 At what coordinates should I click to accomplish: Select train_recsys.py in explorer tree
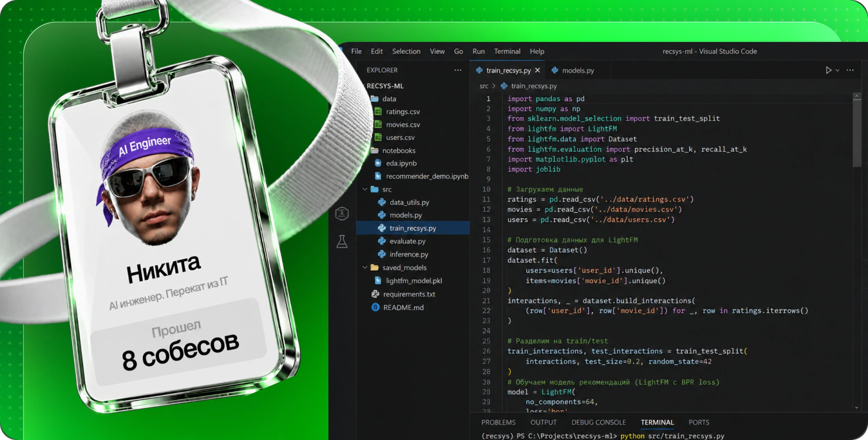pos(412,228)
